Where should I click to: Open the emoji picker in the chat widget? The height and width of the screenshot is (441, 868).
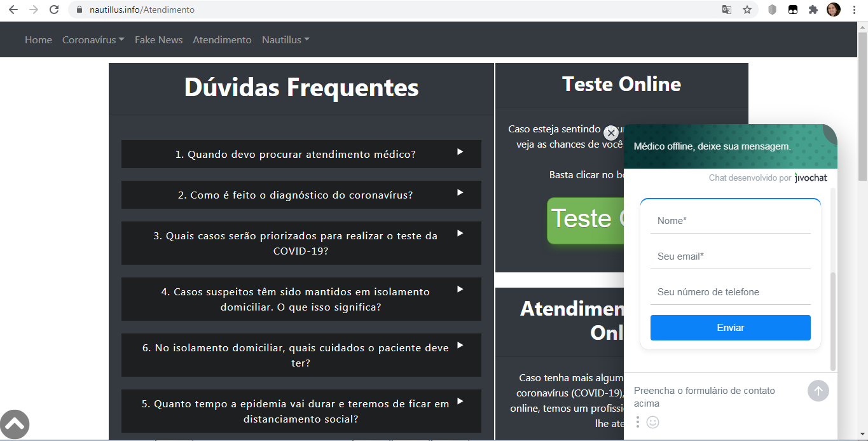click(652, 422)
